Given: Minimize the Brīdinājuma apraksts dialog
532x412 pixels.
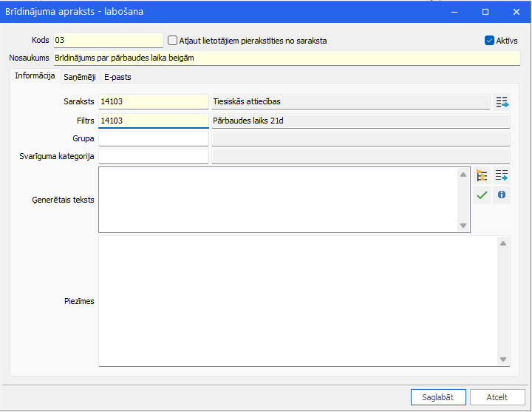Looking at the screenshot, I should click(454, 12).
